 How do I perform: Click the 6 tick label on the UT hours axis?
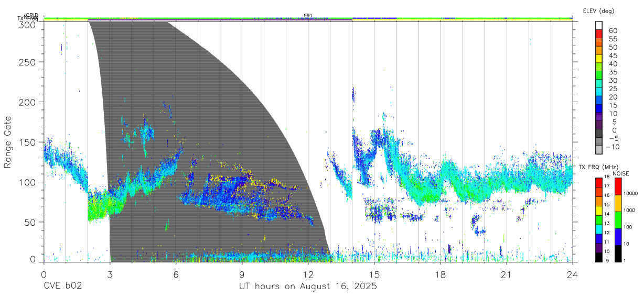pos(176,274)
